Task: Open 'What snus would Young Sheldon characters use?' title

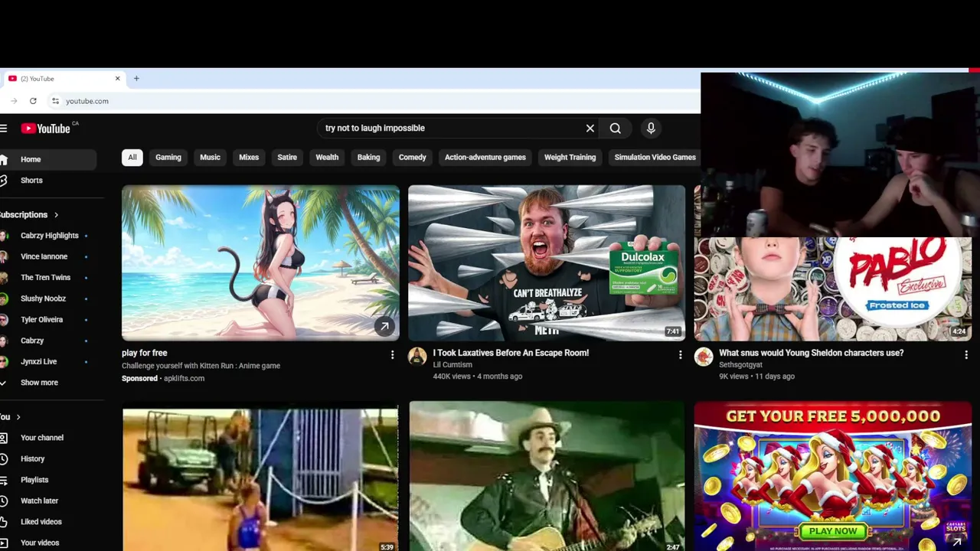Action: [x=812, y=353]
